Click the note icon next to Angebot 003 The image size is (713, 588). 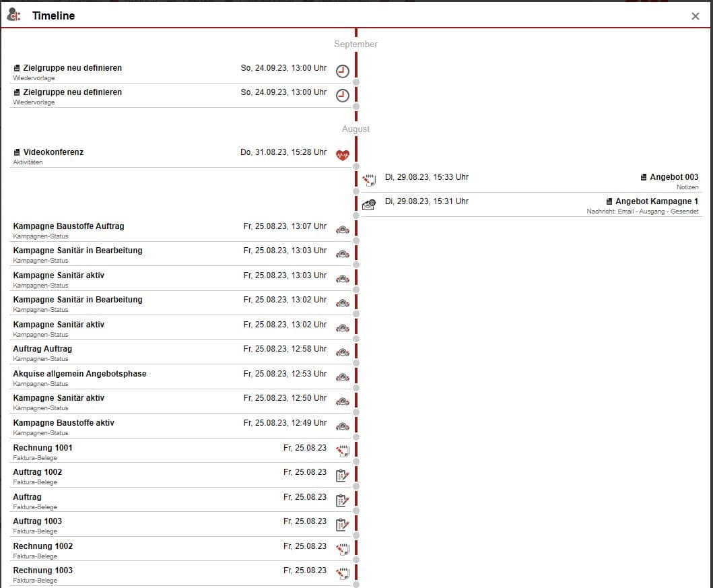tap(369, 181)
